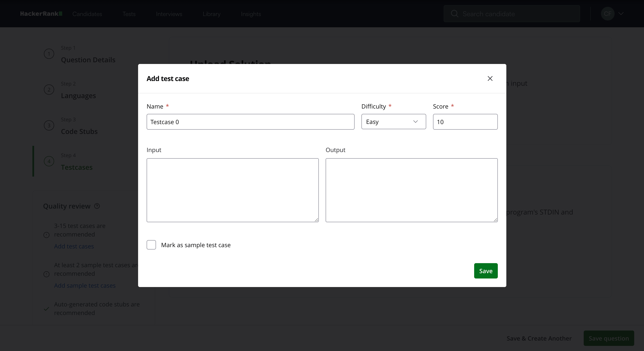The width and height of the screenshot is (644, 351).
Task: Click the Step 4 Testcases circle icon
Action: click(x=49, y=161)
